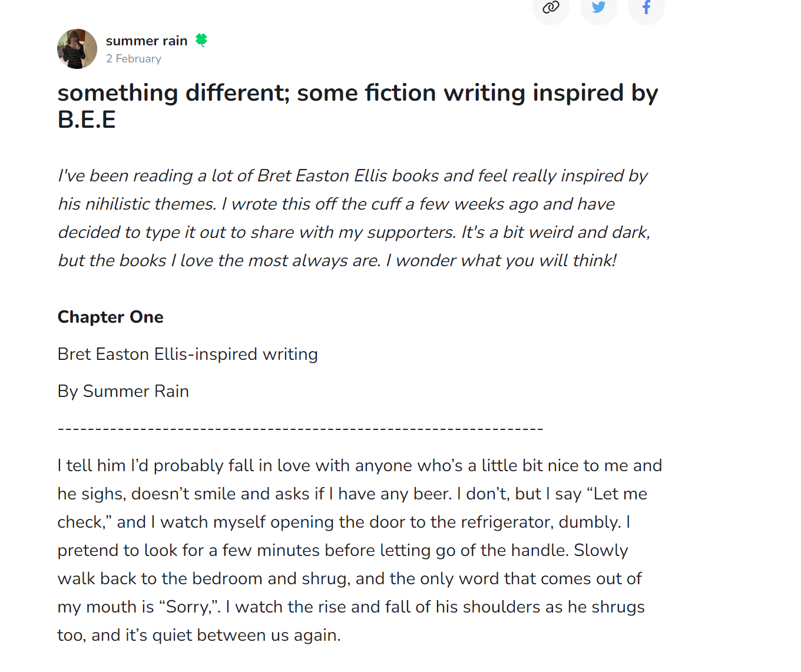Image resolution: width=801 pixels, height=672 pixels.
Task: Click the dashed divider line
Action: (300, 429)
